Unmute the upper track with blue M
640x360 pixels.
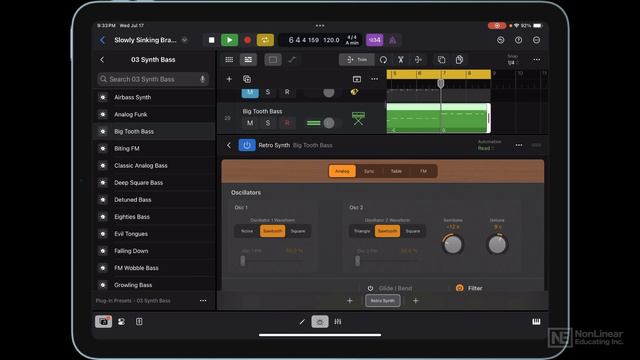[x=250, y=93]
